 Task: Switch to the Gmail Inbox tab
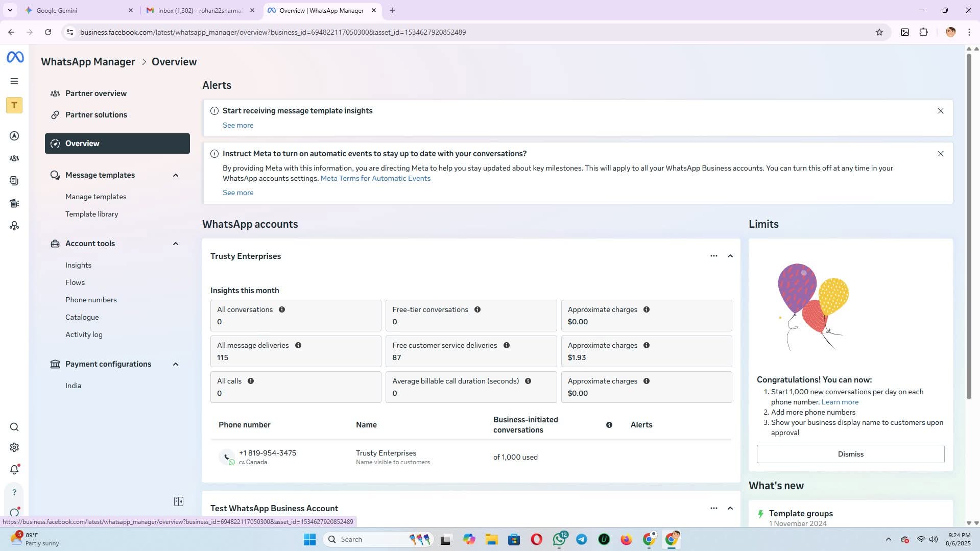200,10
